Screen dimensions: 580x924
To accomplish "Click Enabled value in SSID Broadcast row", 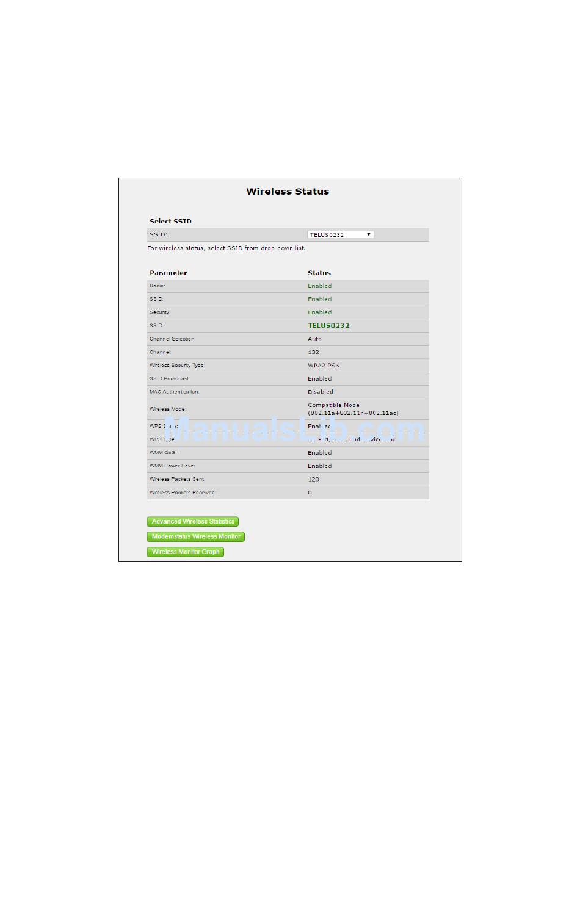I will [x=320, y=379].
